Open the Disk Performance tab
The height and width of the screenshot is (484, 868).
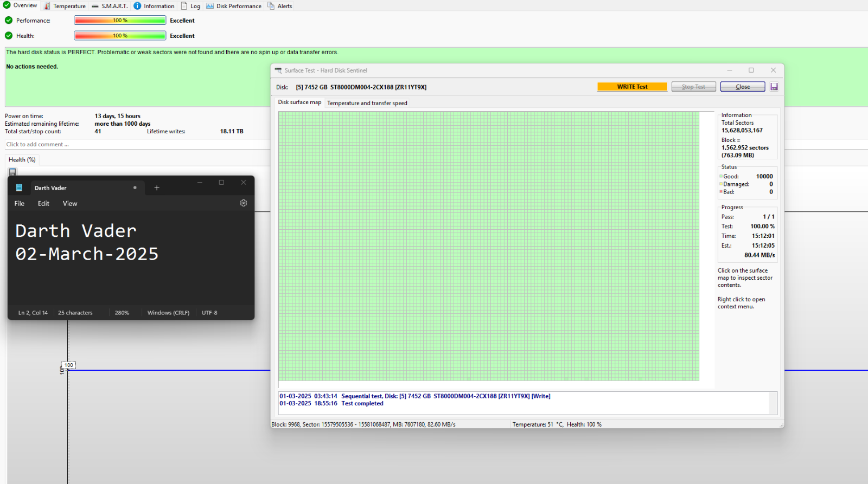pyautogui.click(x=234, y=6)
